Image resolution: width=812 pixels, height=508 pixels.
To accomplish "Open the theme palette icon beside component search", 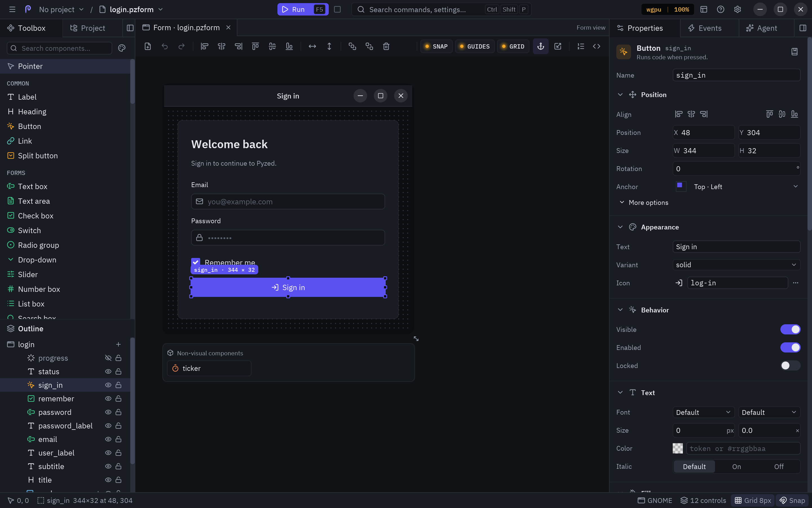I will click(122, 48).
